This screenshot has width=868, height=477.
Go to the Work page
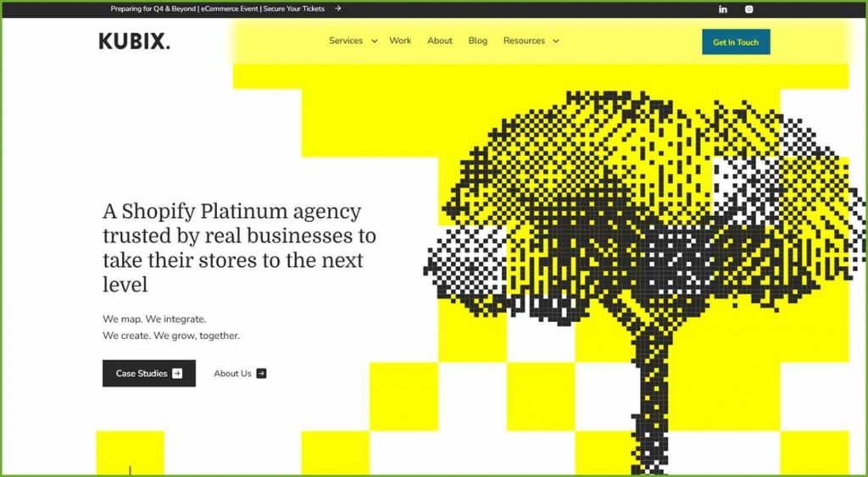coord(400,41)
